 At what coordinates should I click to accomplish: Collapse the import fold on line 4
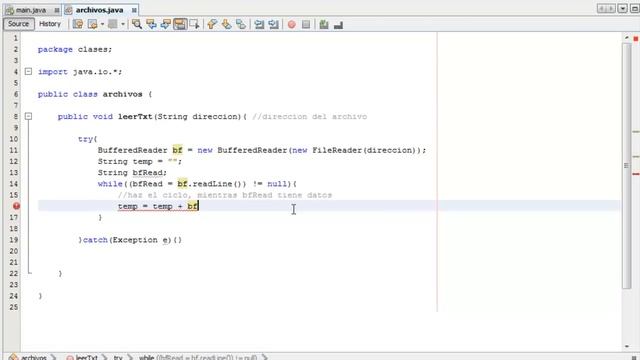coord(28,71)
